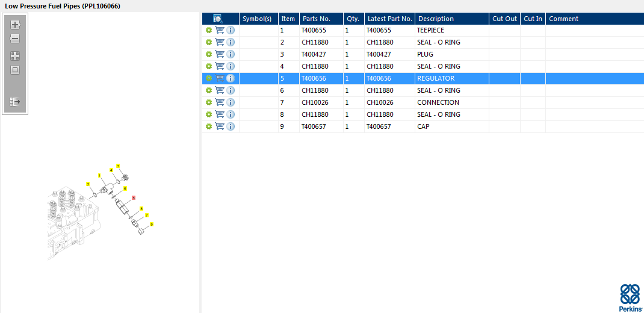The height and width of the screenshot is (313, 644).
Task: Open info for item 2 O ring
Action: click(231, 42)
